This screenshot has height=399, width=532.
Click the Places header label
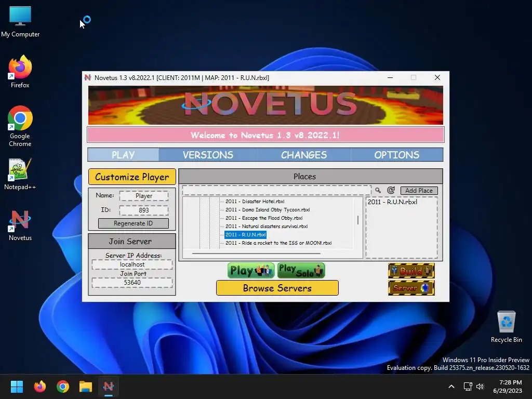click(304, 177)
